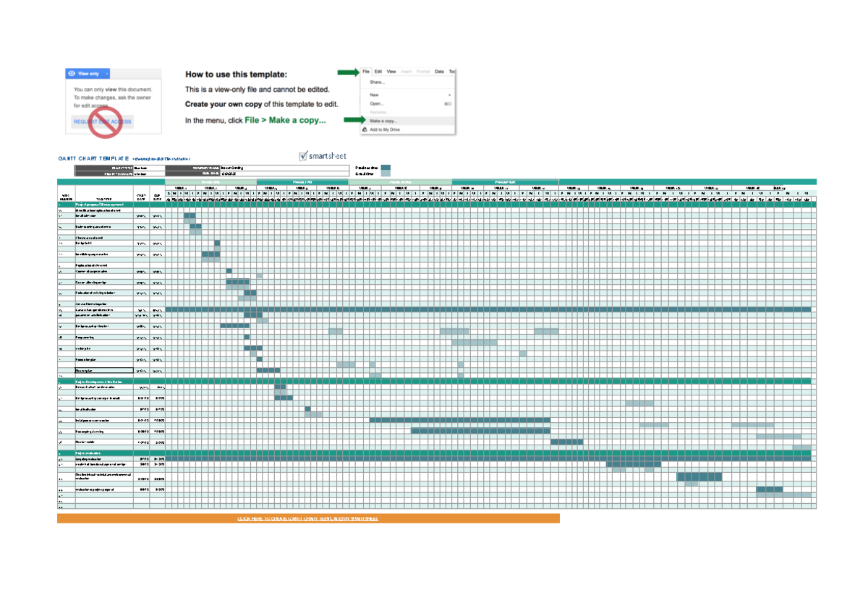Click the eye icon on the View only badge
Image resolution: width=868 pixels, height=613 pixels.
72,74
